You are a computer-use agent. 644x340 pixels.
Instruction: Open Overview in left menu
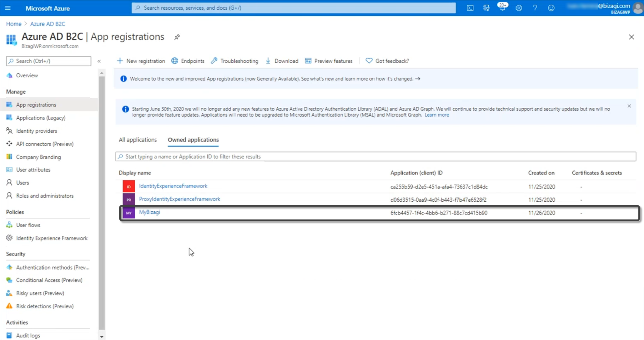point(27,75)
